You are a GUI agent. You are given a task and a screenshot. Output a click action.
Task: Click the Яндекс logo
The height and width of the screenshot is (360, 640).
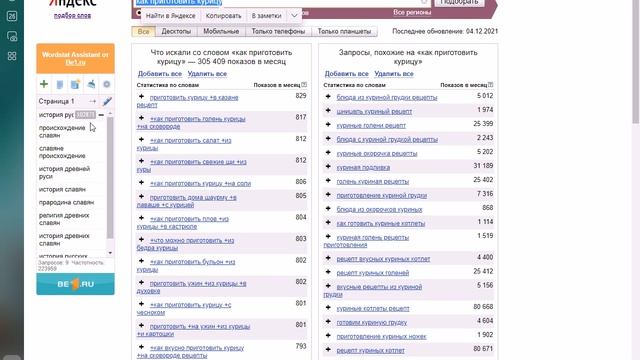click(x=73, y=3)
